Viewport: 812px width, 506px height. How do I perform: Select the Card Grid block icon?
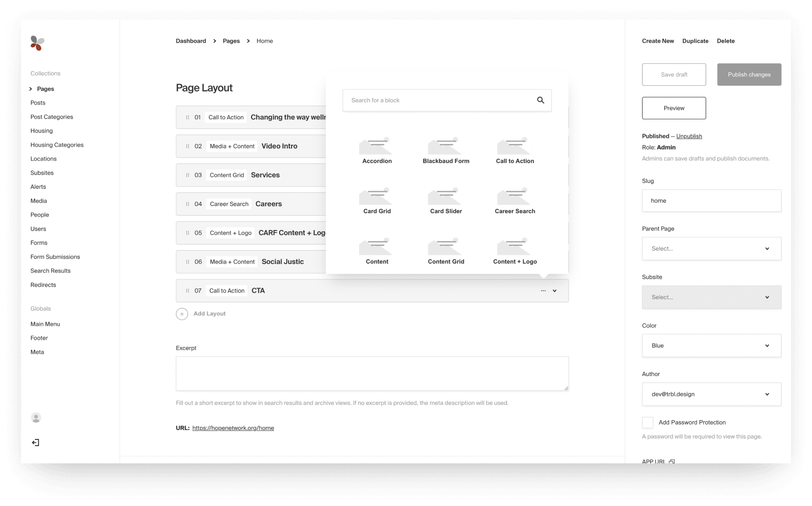click(376, 196)
